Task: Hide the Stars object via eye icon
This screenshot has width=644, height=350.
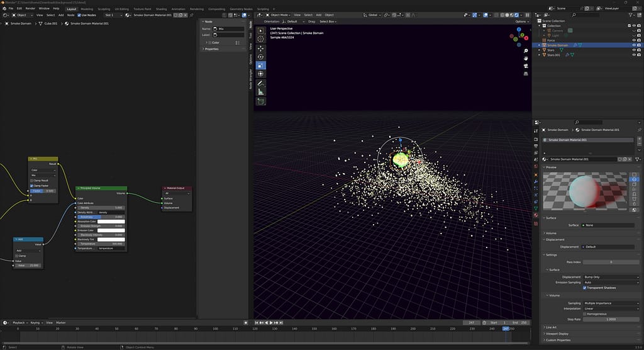Action: click(633, 50)
